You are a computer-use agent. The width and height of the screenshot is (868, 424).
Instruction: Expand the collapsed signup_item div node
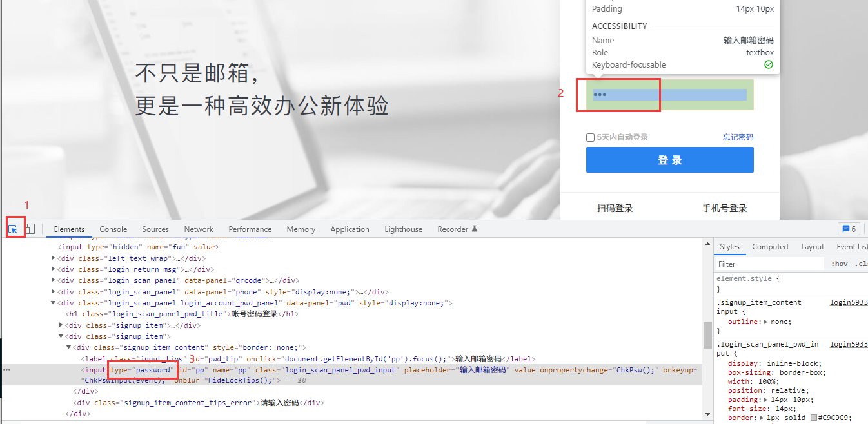(61, 325)
